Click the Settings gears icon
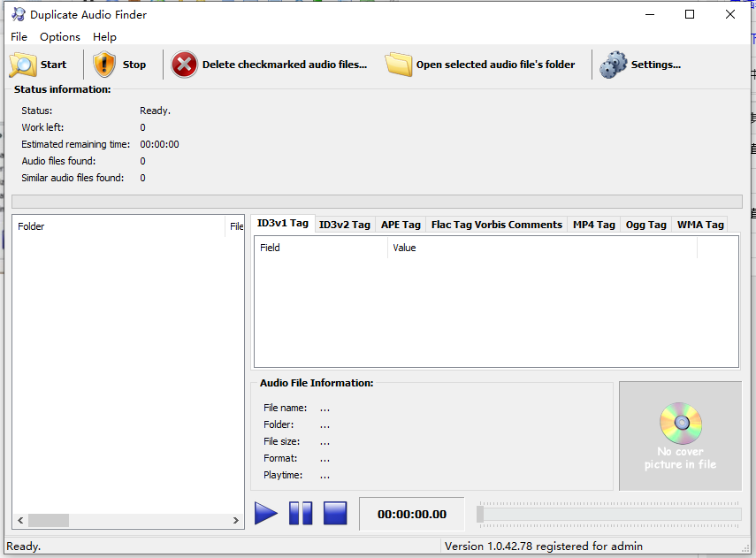Viewport: 756px width, 558px height. click(614, 65)
